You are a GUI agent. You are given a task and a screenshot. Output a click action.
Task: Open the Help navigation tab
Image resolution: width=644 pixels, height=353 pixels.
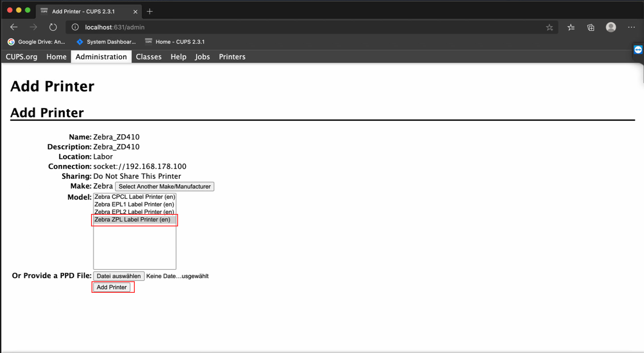[x=179, y=57]
